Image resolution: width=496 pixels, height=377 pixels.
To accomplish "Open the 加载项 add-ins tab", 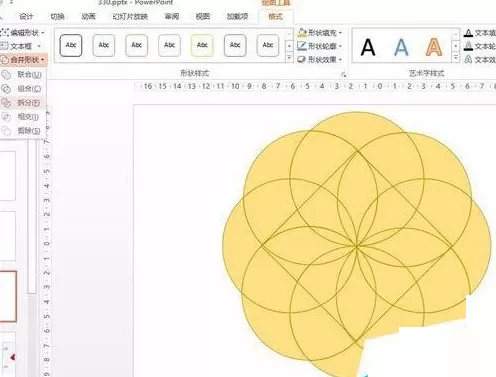I will tap(237, 16).
